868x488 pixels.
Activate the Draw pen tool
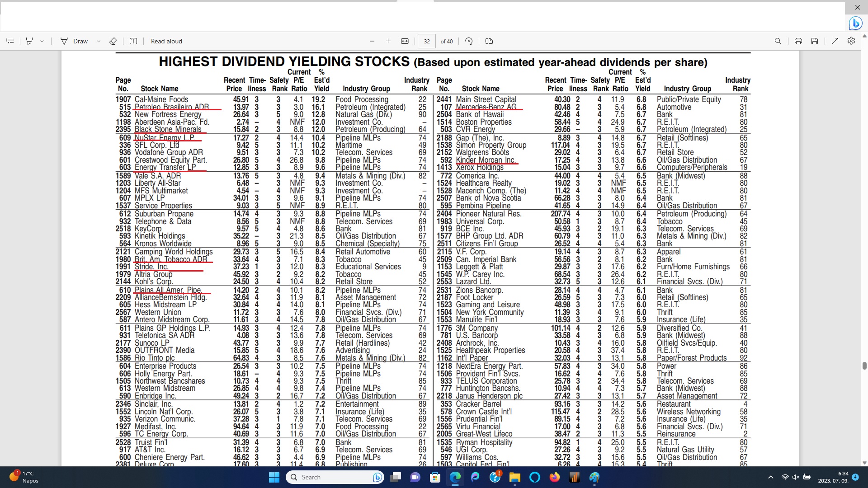click(x=75, y=41)
